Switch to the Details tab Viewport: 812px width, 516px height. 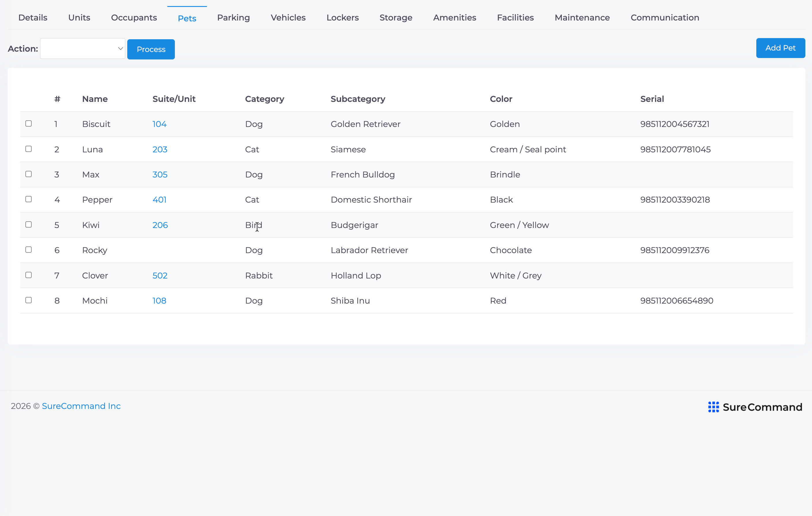point(33,18)
